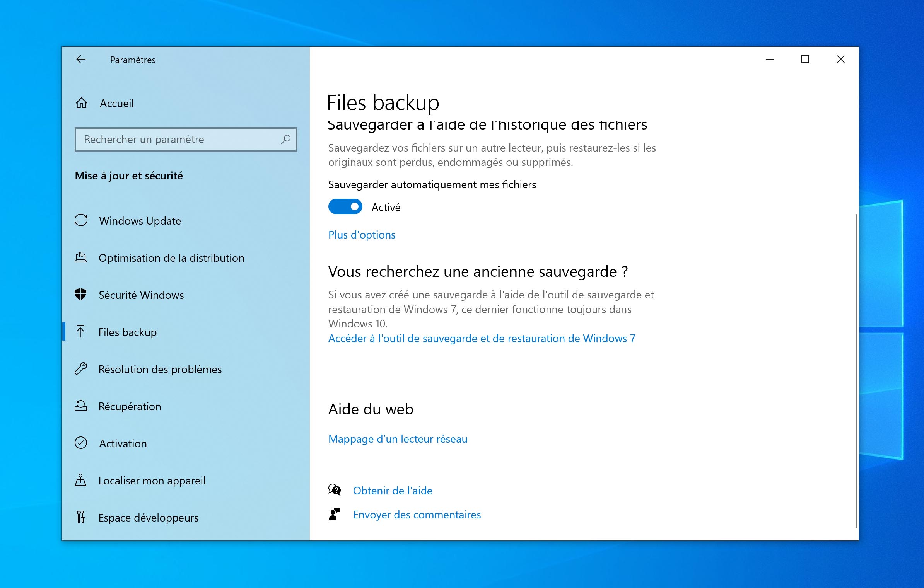The image size is (924, 588).
Task: Open Mappage d'un lecteur réseau link
Action: (x=398, y=439)
